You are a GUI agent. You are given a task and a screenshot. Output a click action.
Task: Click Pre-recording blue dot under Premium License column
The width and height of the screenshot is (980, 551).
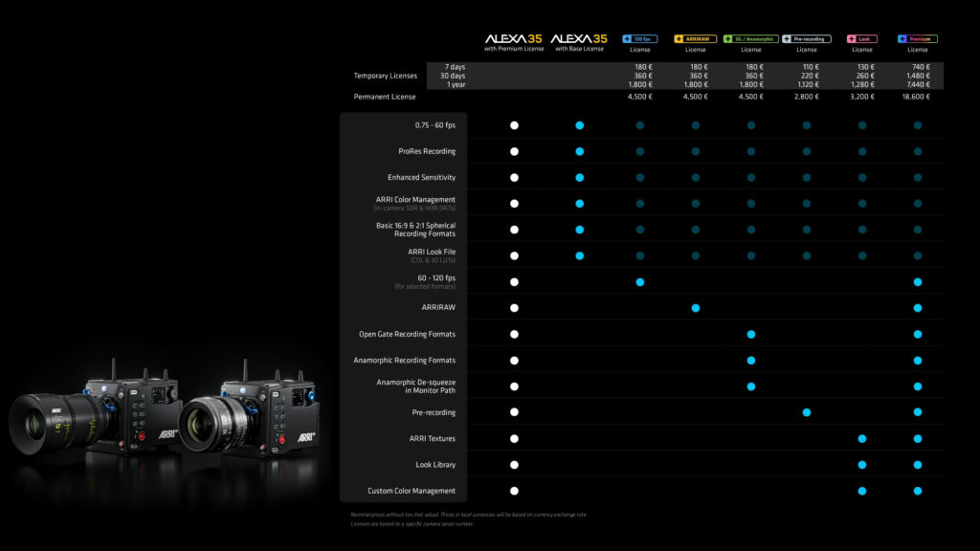pyautogui.click(x=918, y=412)
